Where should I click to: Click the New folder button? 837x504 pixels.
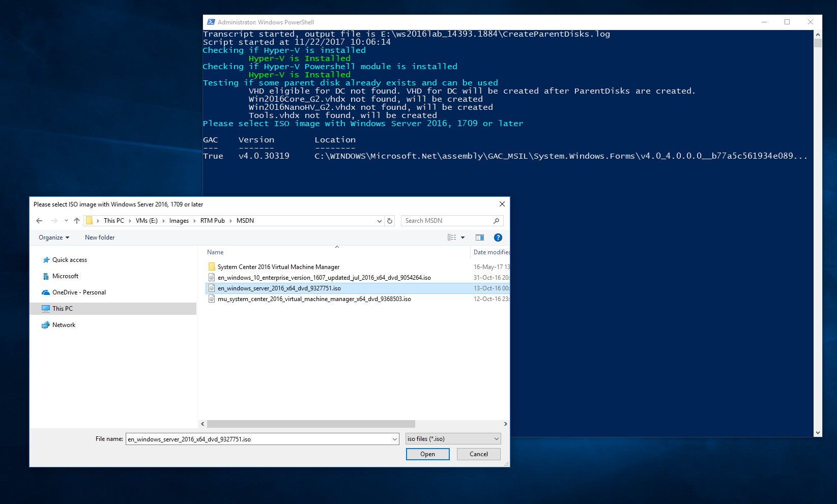(100, 238)
